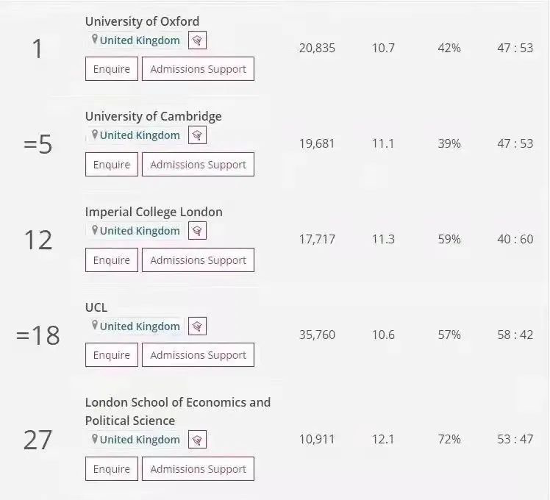Image resolution: width=550 pixels, height=500 pixels.
Task: Click the graduation cap icon beside University of Cambridge
Action: (x=197, y=135)
